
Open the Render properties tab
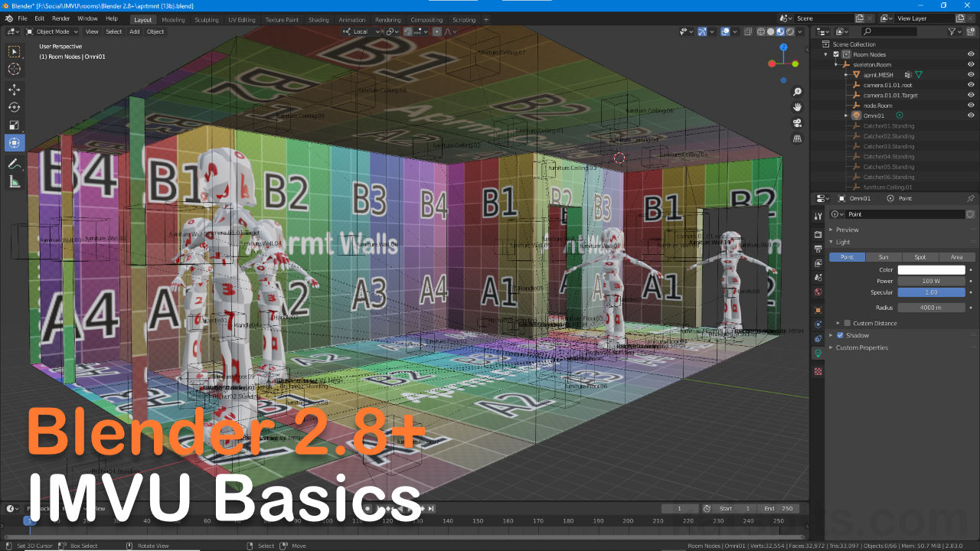(x=818, y=233)
